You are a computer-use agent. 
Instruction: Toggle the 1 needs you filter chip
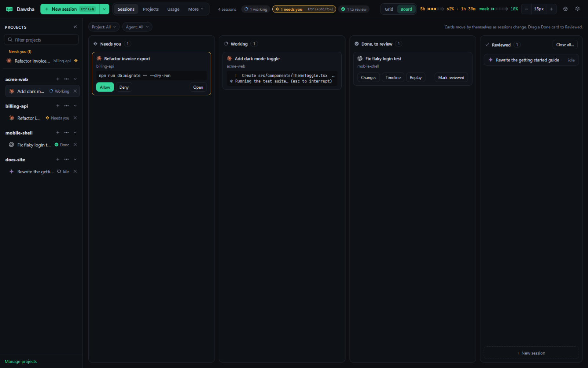pyautogui.click(x=304, y=9)
